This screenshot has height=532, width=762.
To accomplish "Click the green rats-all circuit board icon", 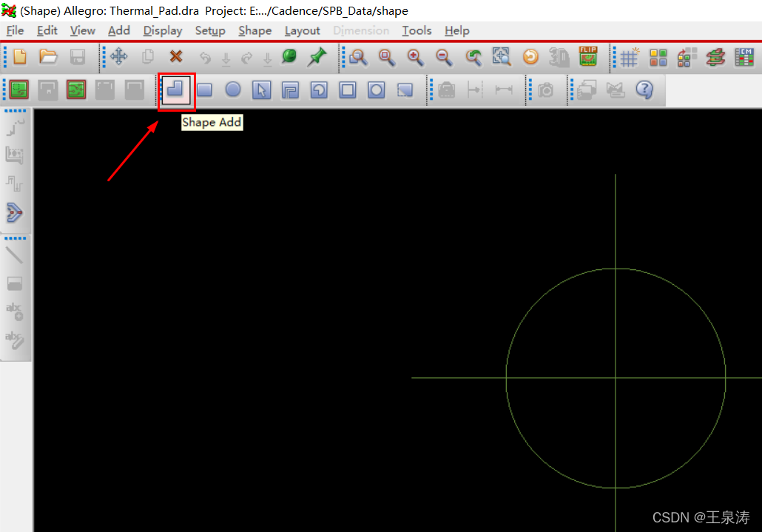I will (76, 90).
